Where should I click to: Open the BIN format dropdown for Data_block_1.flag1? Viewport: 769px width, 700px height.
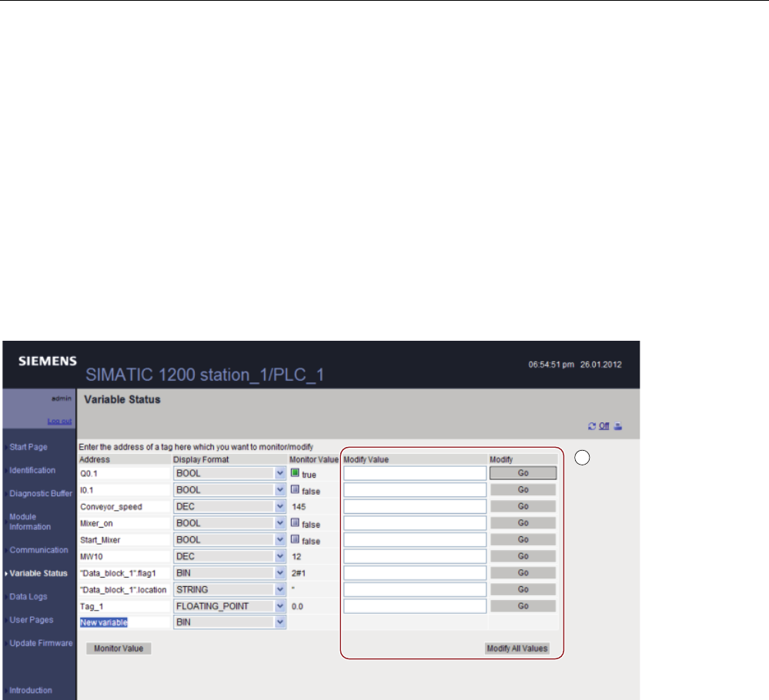(x=229, y=573)
